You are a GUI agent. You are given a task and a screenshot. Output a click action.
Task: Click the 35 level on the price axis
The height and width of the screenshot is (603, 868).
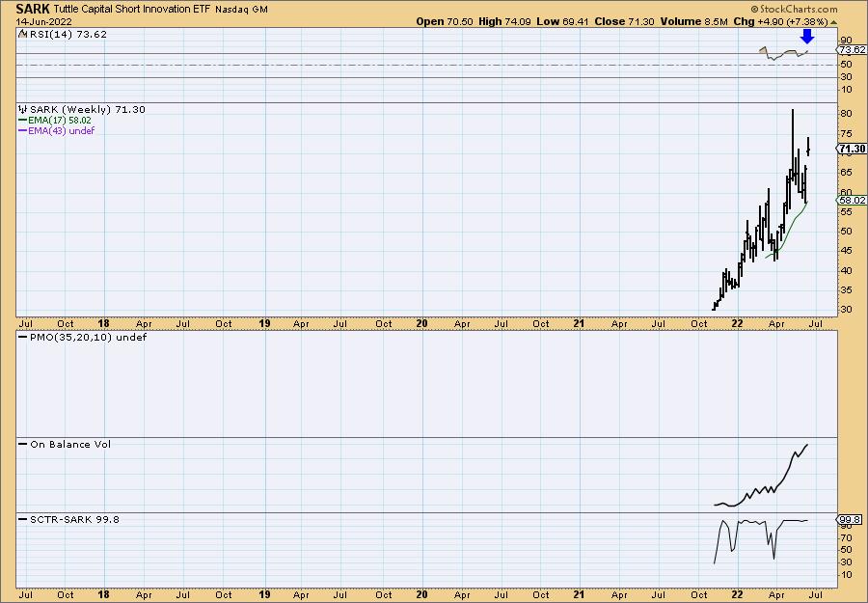pos(846,290)
